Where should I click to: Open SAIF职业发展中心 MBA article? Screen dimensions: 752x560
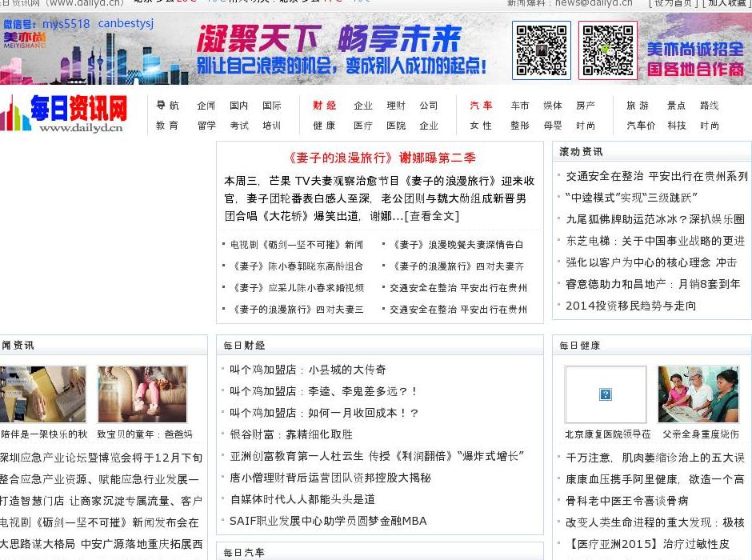(x=328, y=521)
